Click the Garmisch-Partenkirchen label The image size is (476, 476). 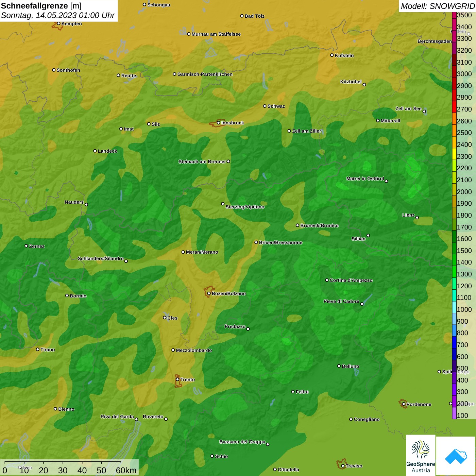tap(205, 74)
